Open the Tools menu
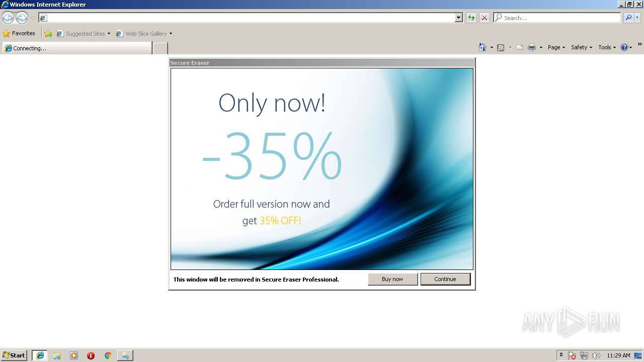Image resolution: width=644 pixels, height=362 pixels. [607, 47]
